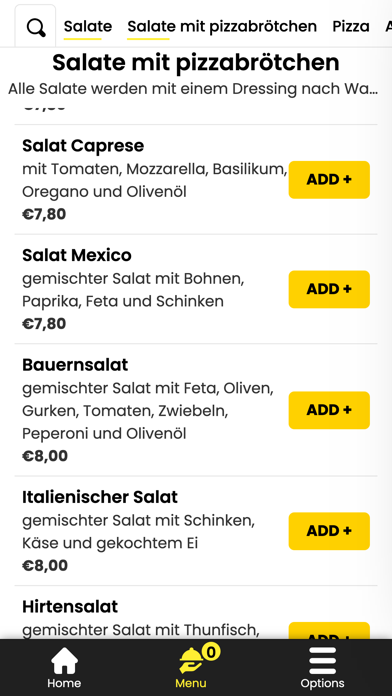Select the Salat Mexico title
This screenshot has height=696, width=392.
click(77, 255)
